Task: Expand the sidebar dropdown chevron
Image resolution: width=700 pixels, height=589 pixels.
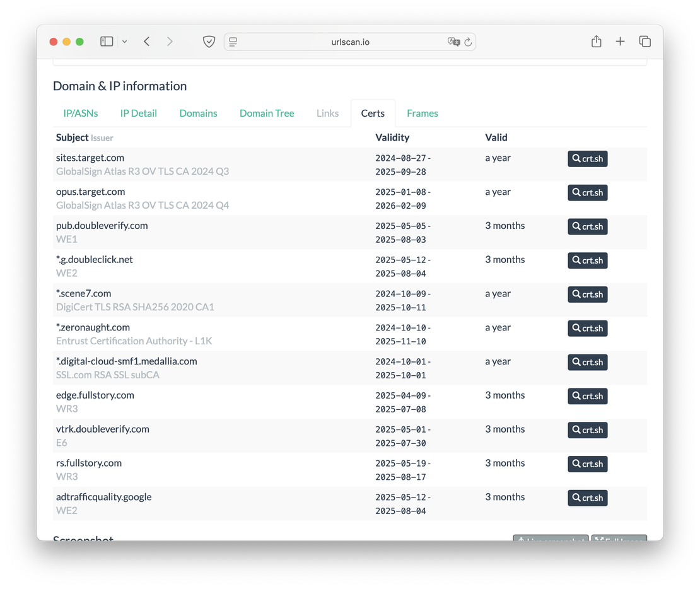Action: tap(124, 42)
